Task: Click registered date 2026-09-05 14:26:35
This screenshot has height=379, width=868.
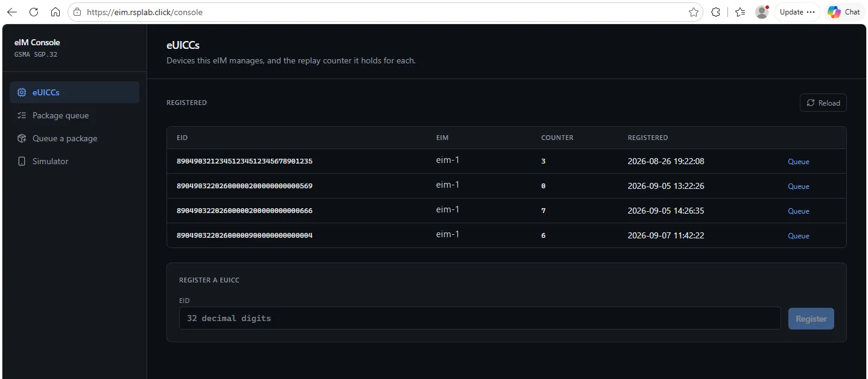Action: [666, 211]
